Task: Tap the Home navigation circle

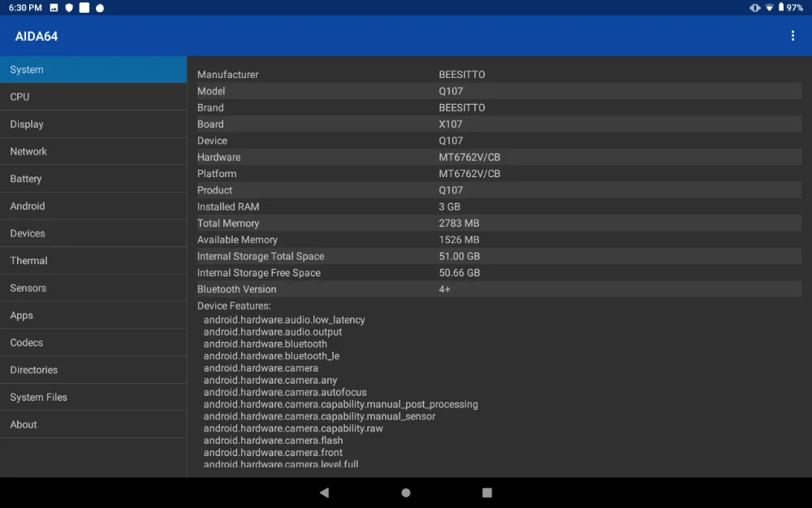Action: coord(405,492)
